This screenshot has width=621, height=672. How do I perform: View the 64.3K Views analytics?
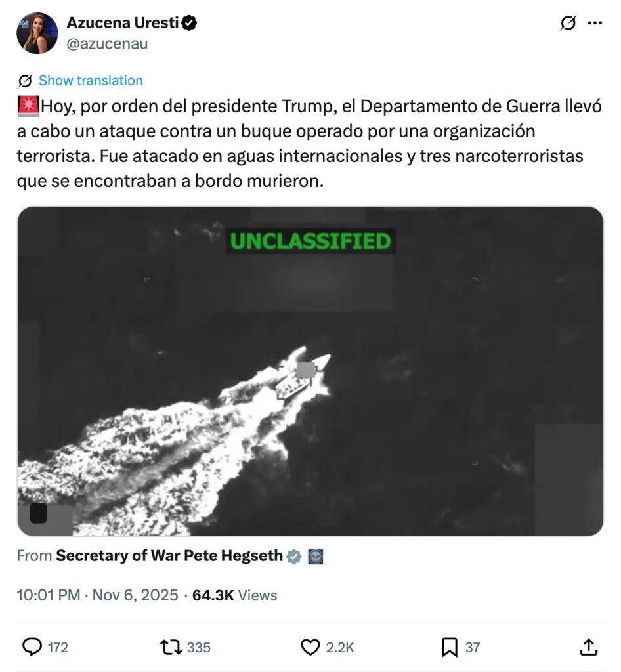[234, 595]
